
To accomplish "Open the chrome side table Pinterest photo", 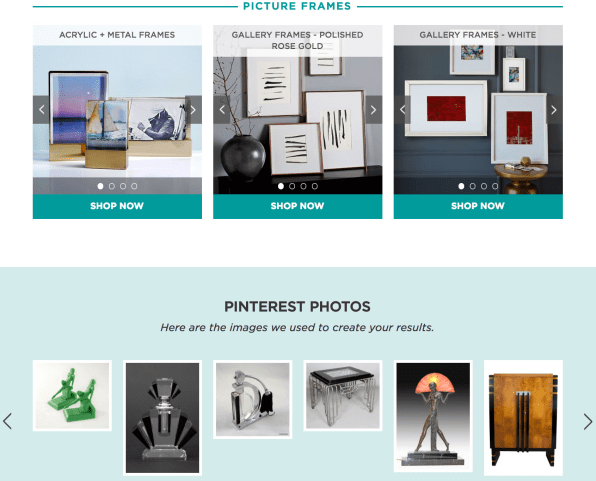I will [343, 395].
